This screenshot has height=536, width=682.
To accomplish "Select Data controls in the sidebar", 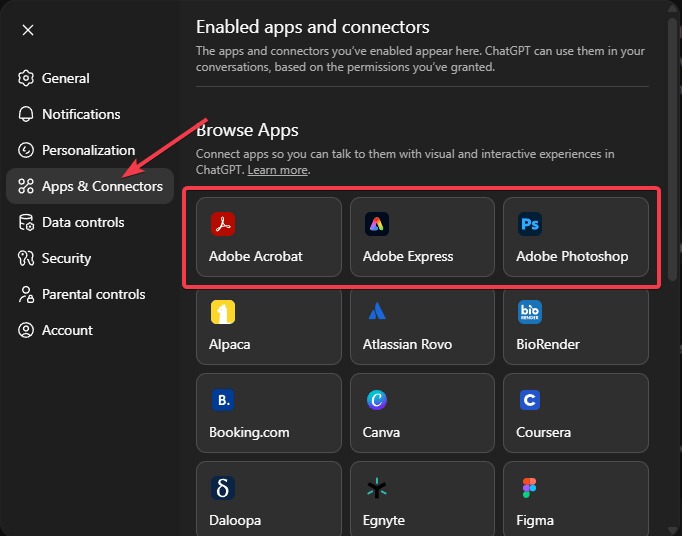I will [x=82, y=222].
